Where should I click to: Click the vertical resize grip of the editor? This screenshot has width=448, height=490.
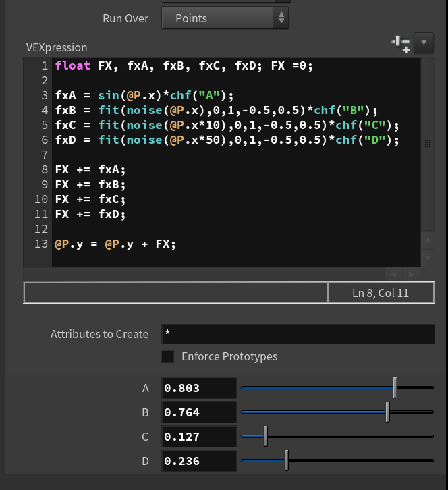pos(428,144)
